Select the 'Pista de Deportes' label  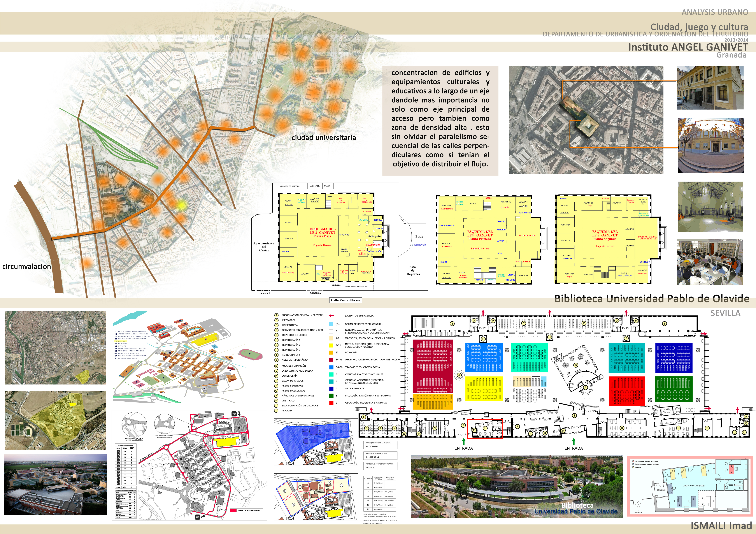tap(413, 270)
